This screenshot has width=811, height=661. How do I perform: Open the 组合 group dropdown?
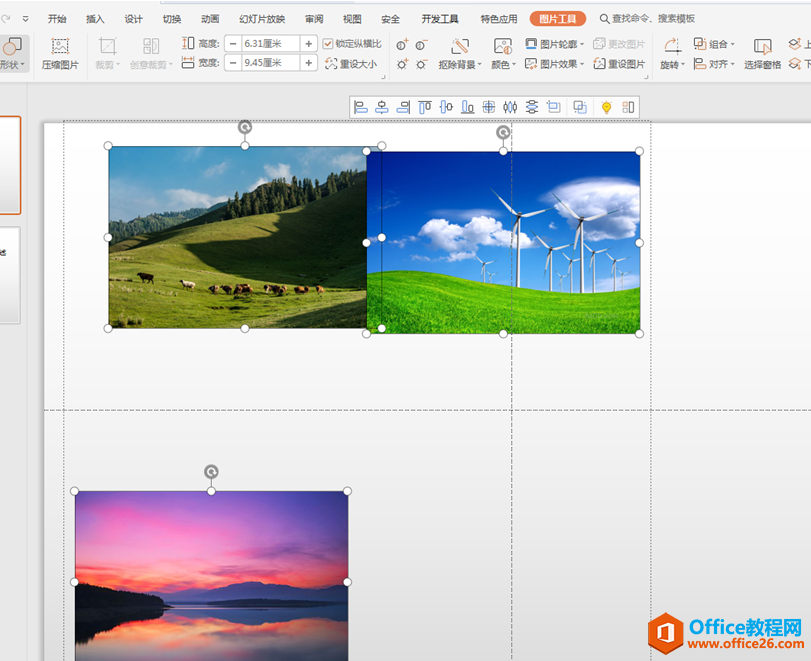714,44
